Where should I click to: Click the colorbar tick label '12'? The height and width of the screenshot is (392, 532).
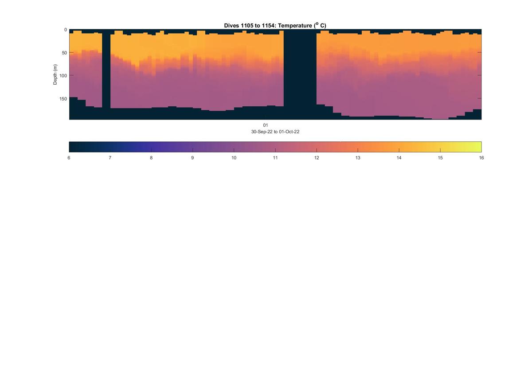tap(317, 158)
